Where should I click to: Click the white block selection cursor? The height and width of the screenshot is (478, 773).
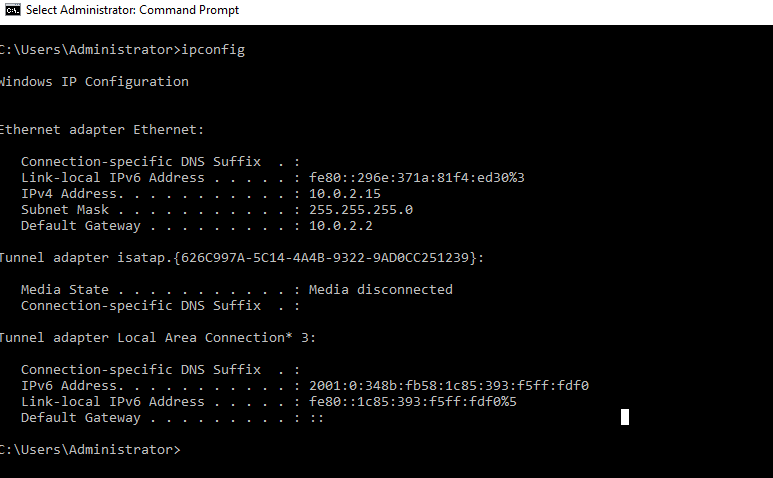625,417
